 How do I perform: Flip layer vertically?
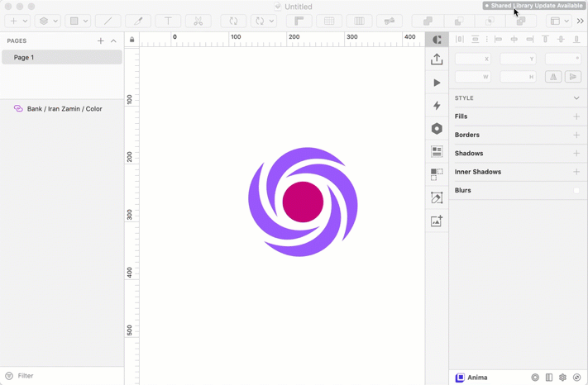pos(572,77)
